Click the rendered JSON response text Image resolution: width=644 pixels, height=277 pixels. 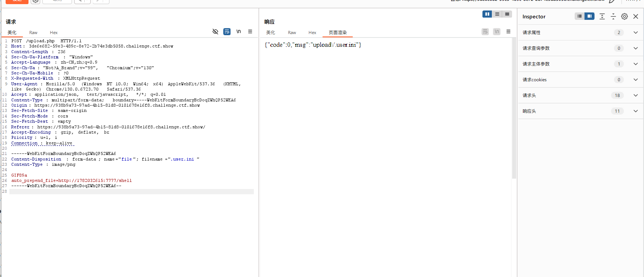[313, 45]
